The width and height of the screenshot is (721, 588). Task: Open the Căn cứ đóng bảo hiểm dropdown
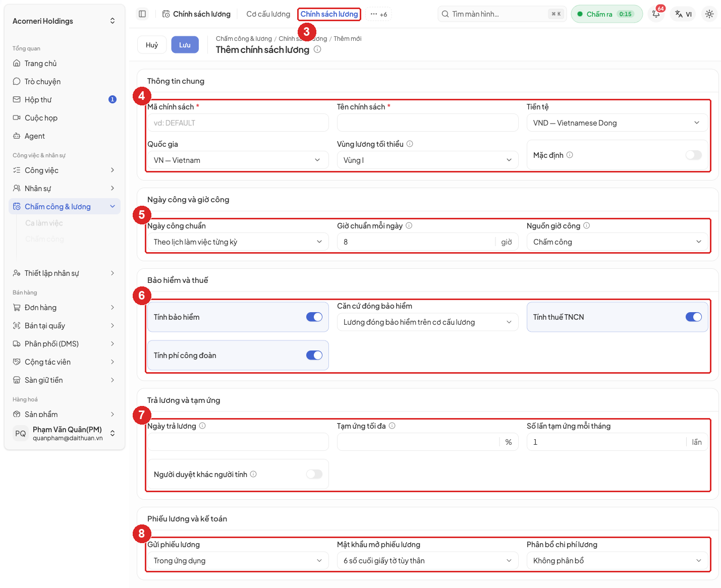pyautogui.click(x=427, y=322)
